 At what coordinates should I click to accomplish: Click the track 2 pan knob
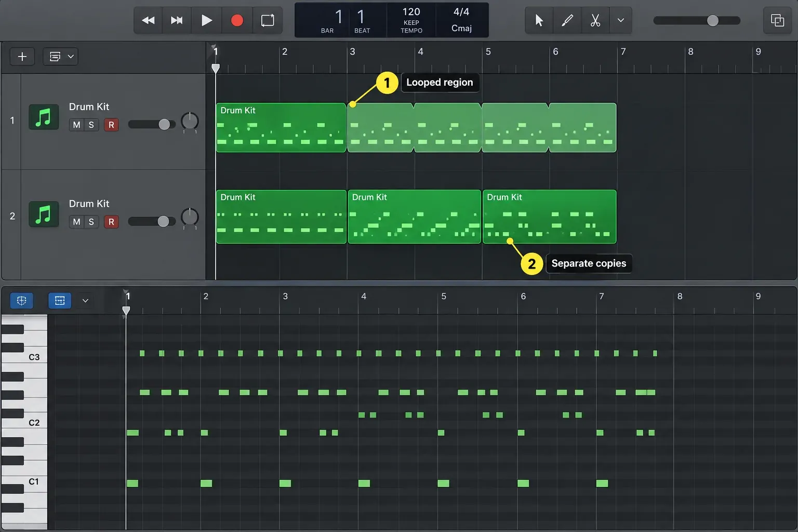190,217
